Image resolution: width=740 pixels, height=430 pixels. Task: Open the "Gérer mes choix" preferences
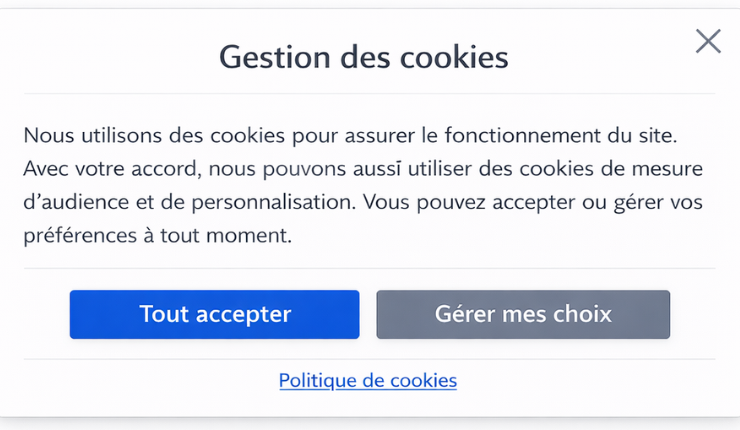point(523,314)
